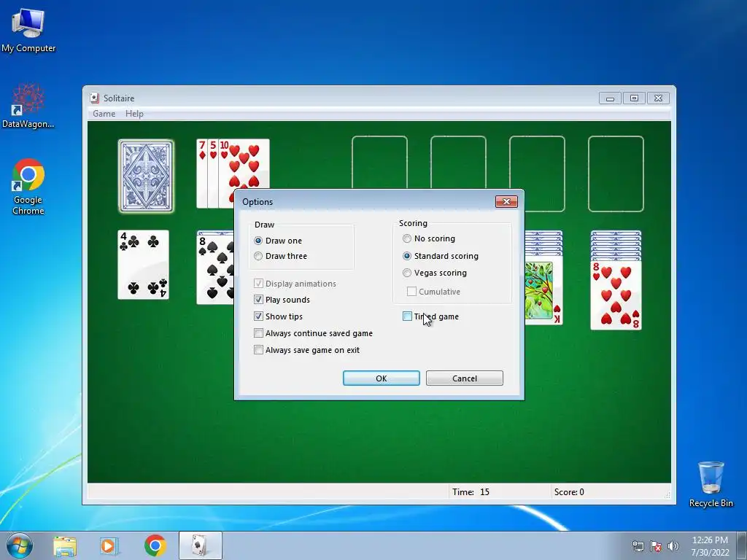Toggle Display animations checkbox

point(258,284)
